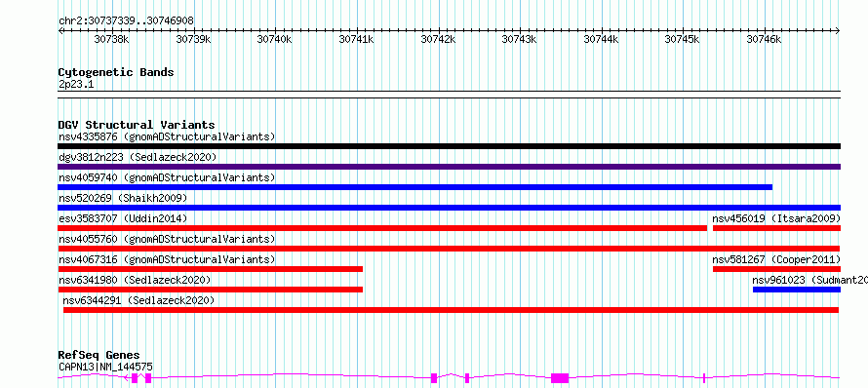Click the 30743k ruler position

pyautogui.click(x=519, y=39)
